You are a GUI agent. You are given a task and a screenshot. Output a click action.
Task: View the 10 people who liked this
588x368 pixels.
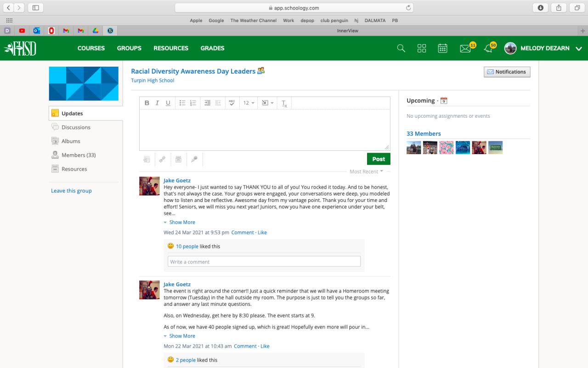(187, 247)
